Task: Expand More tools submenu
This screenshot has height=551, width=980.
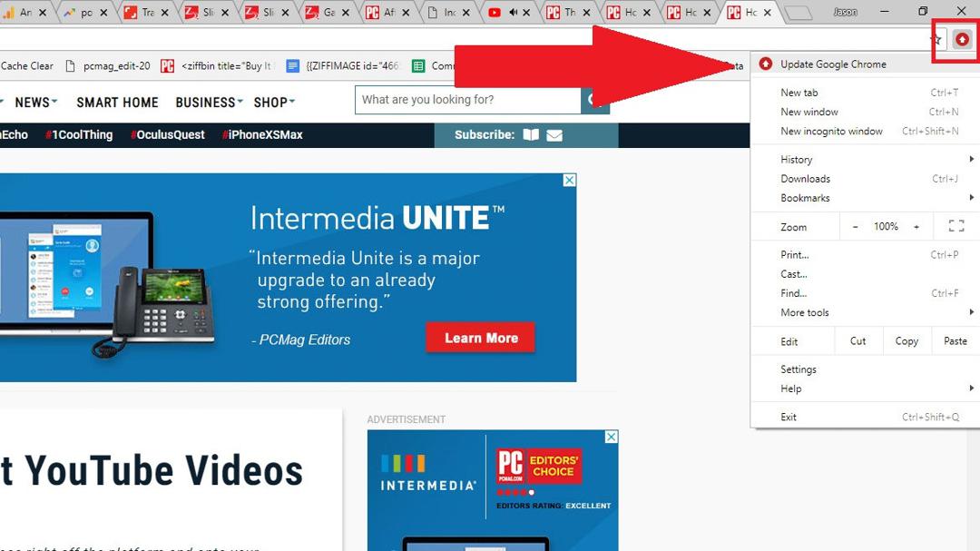Action: (x=865, y=312)
